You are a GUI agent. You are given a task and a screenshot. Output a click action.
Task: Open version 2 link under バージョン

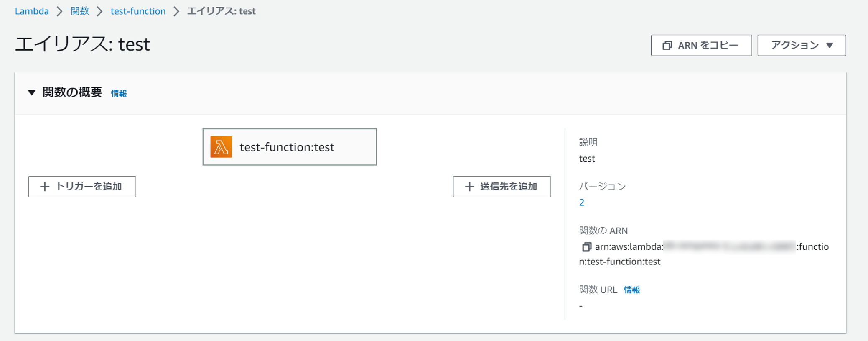[x=581, y=203]
